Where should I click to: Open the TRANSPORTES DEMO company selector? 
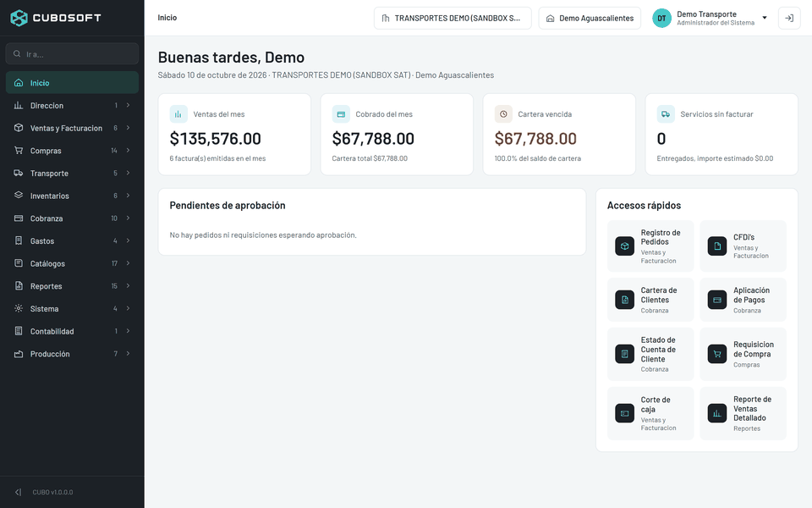(x=453, y=18)
